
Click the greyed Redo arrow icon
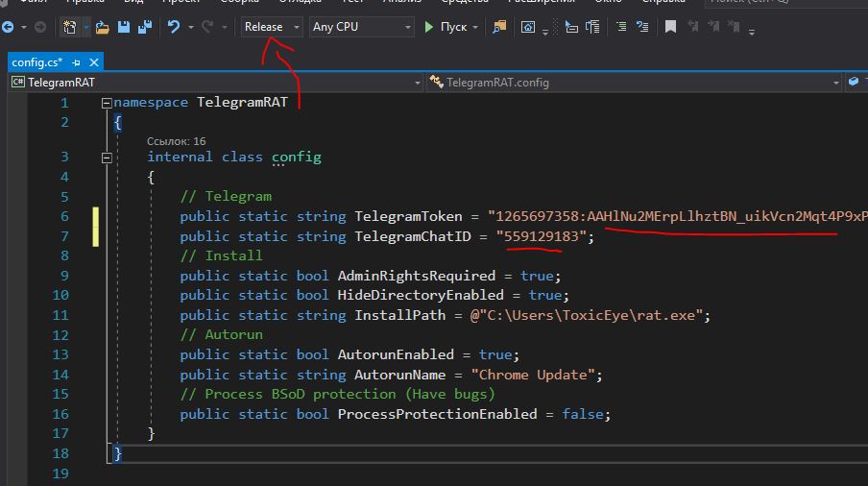[207, 27]
